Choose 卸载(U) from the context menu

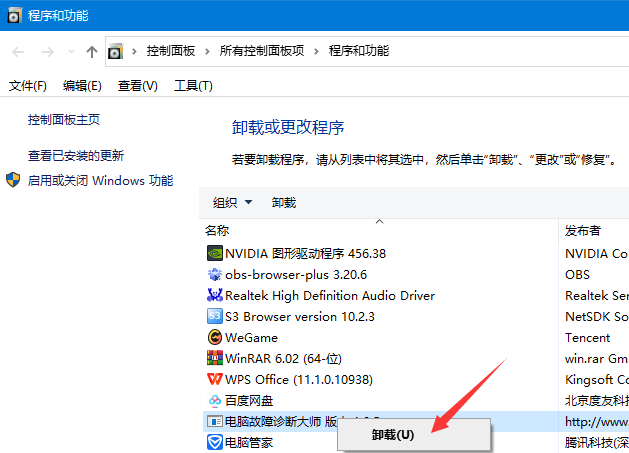click(x=414, y=435)
